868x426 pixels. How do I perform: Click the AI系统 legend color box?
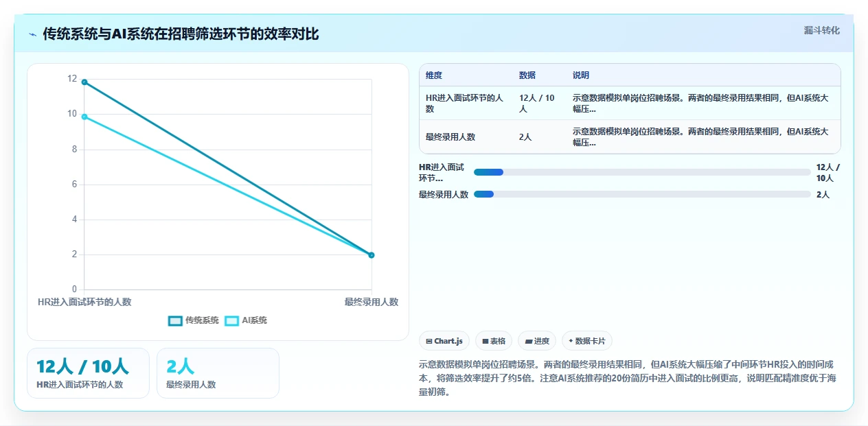pyautogui.click(x=231, y=320)
